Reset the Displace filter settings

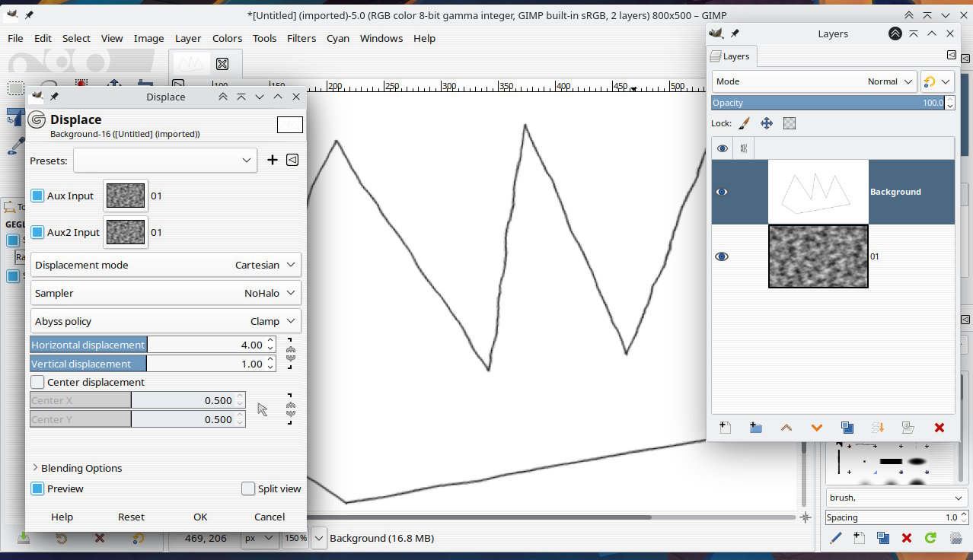tap(131, 517)
